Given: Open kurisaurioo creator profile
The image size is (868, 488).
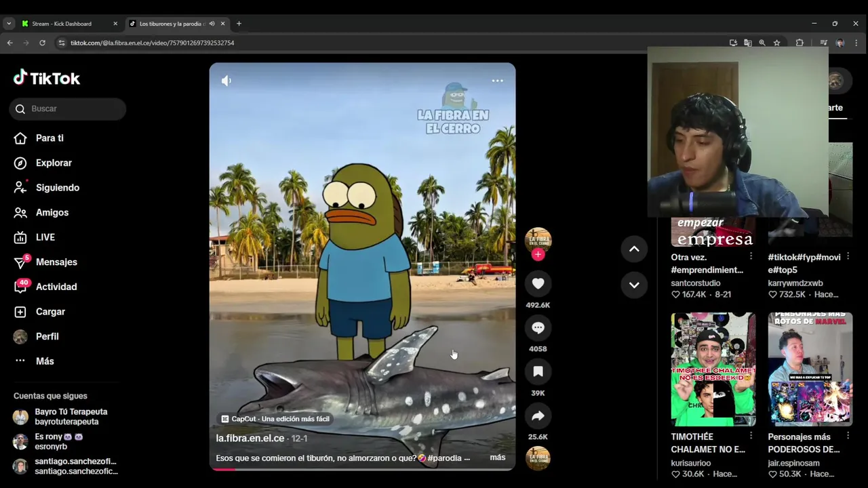Looking at the screenshot, I should pyautogui.click(x=691, y=463).
